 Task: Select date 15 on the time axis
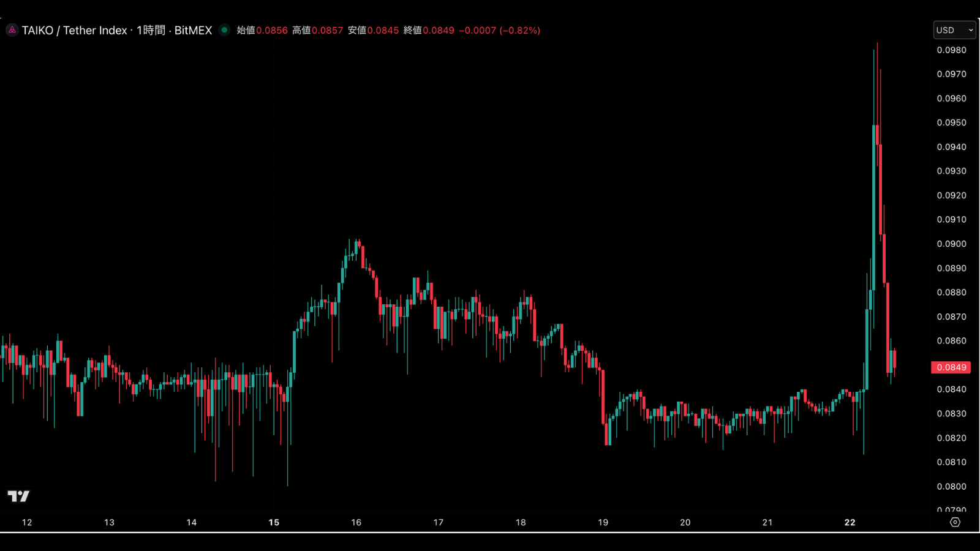coord(274,522)
